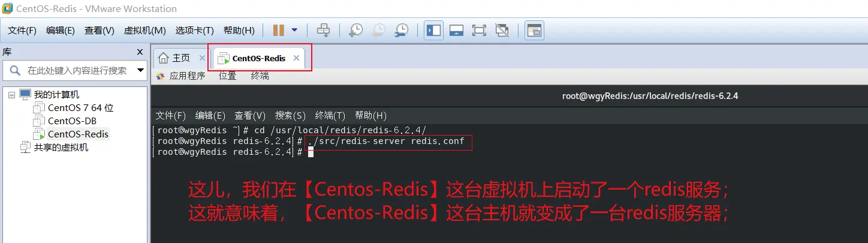Send Ctrl+Alt+Del to the virtual machine
Viewport: 868px width, 243px height.
[323, 30]
